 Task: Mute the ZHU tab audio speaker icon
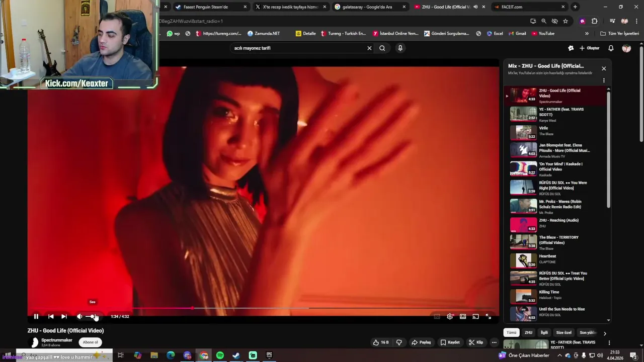(475, 7)
